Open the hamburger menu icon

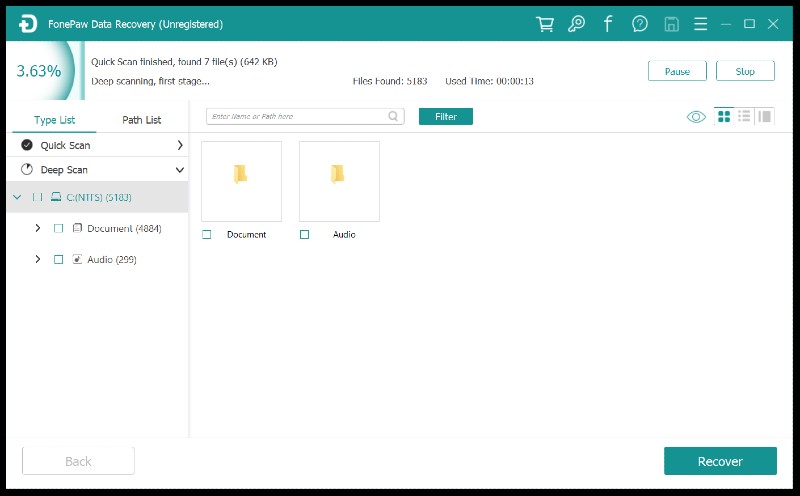(x=701, y=24)
